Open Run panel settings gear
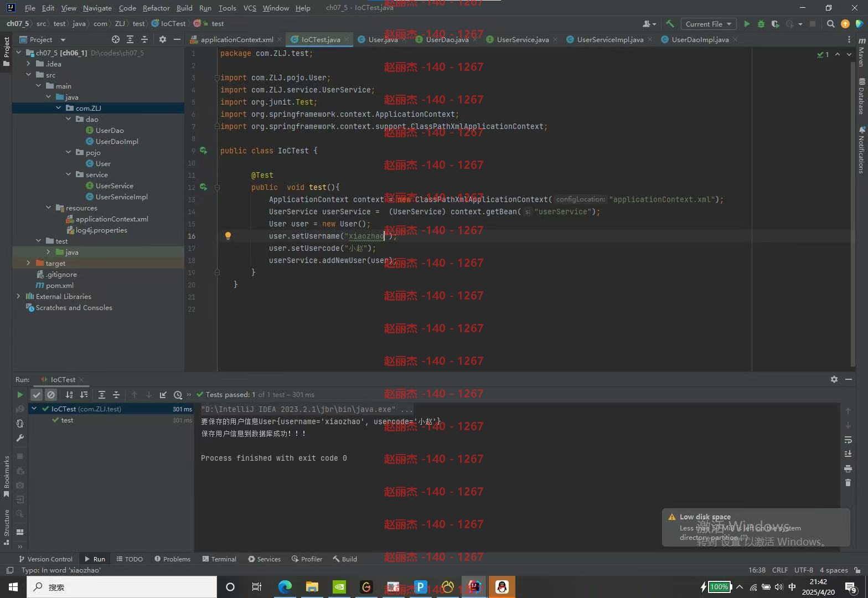This screenshot has height=598, width=868. (x=834, y=379)
